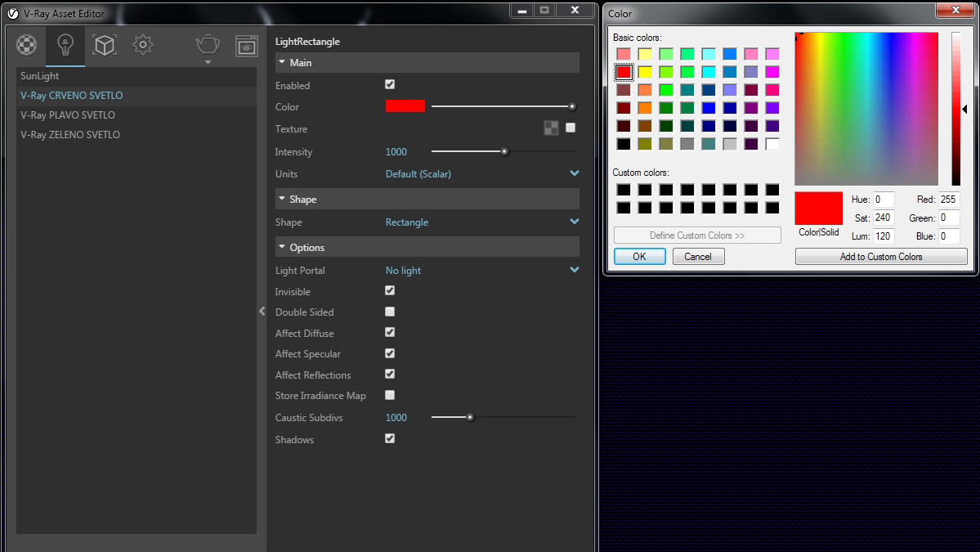
Task: Click the Color|Solid preview box
Action: coord(819,209)
